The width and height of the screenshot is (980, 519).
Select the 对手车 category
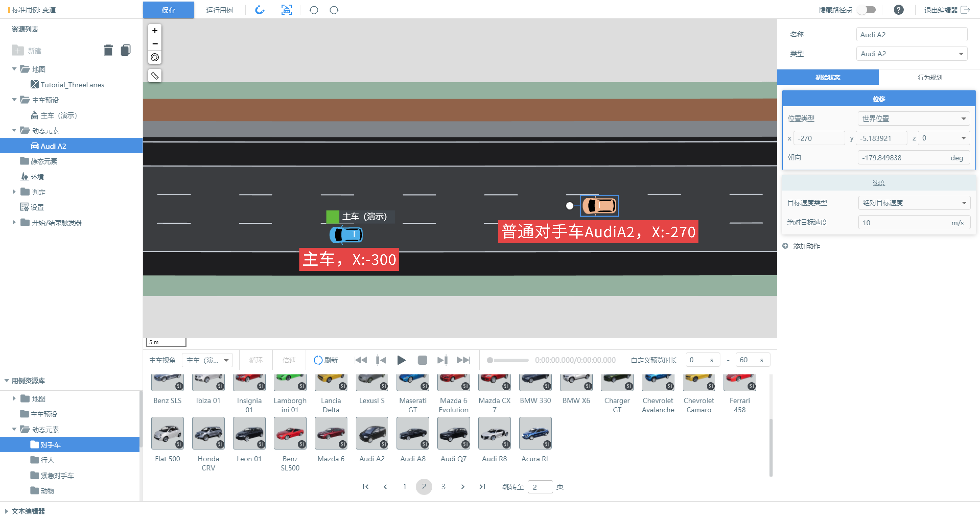click(x=70, y=444)
